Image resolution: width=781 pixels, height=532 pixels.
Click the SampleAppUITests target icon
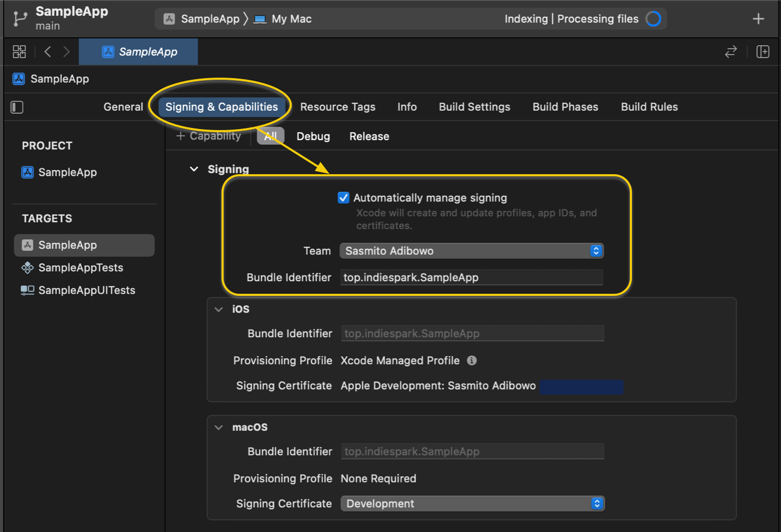(27, 290)
